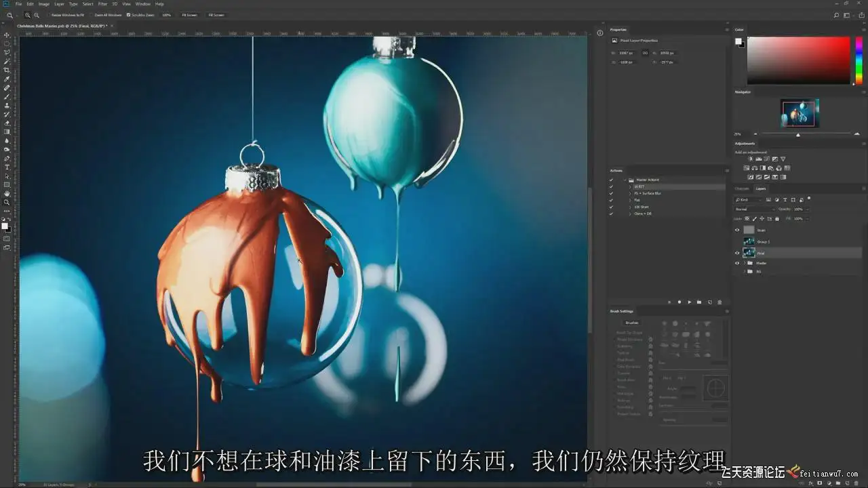Expand the Flat action
The height and width of the screenshot is (488, 868).
(630, 200)
